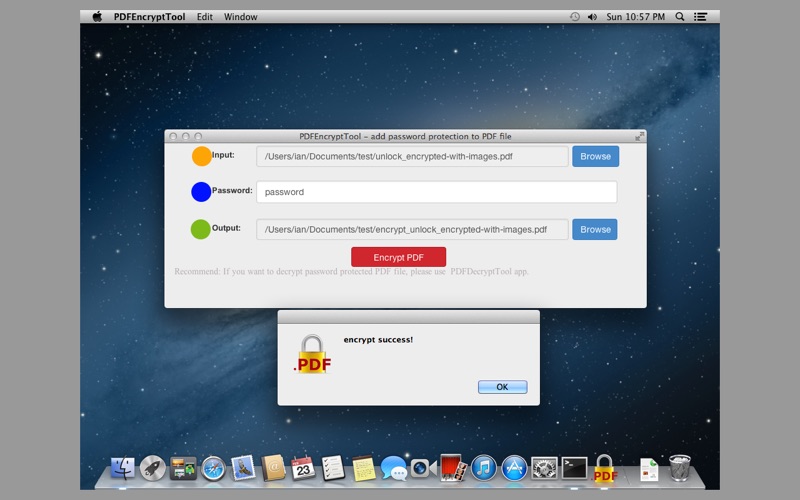The width and height of the screenshot is (800, 500).
Task: Open Mission Control icon in dock
Action: [x=183, y=468]
